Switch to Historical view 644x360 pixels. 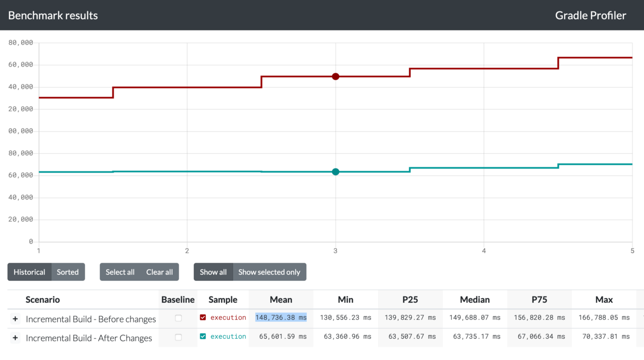pos(29,272)
